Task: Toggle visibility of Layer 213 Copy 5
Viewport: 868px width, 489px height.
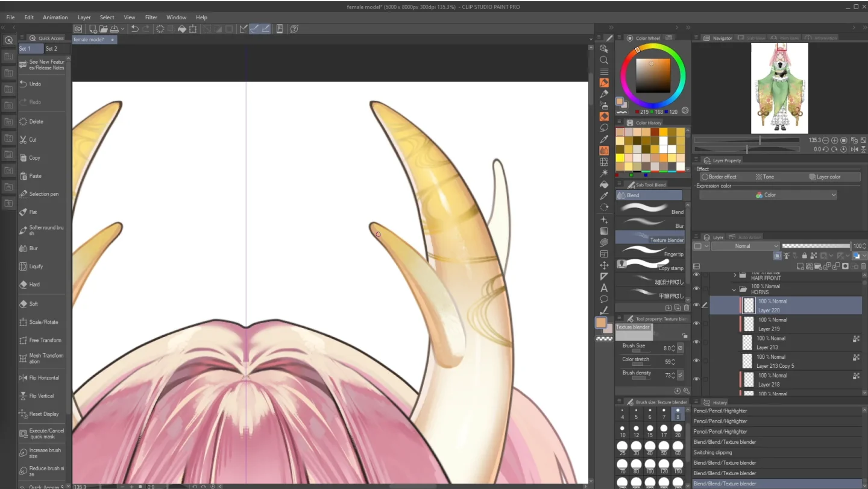Action: (696, 361)
